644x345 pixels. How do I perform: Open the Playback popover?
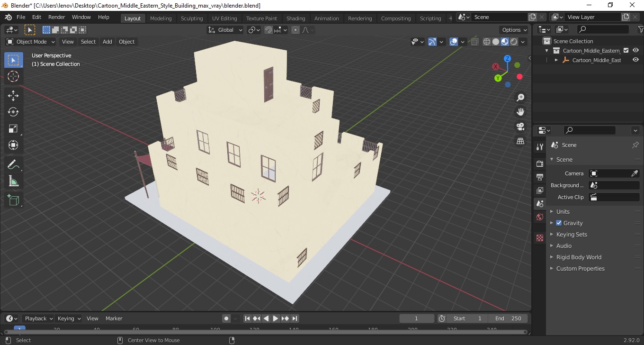click(x=38, y=318)
